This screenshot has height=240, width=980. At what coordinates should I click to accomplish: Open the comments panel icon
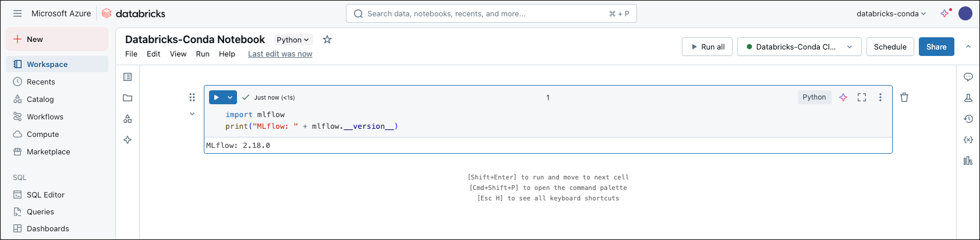click(x=968, y=77)
